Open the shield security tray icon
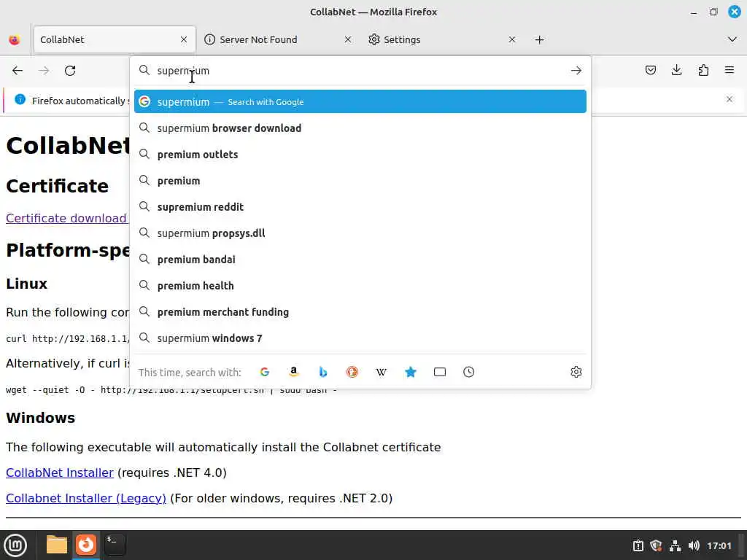This screenshot has height=560, width=747. pos(656,545)
